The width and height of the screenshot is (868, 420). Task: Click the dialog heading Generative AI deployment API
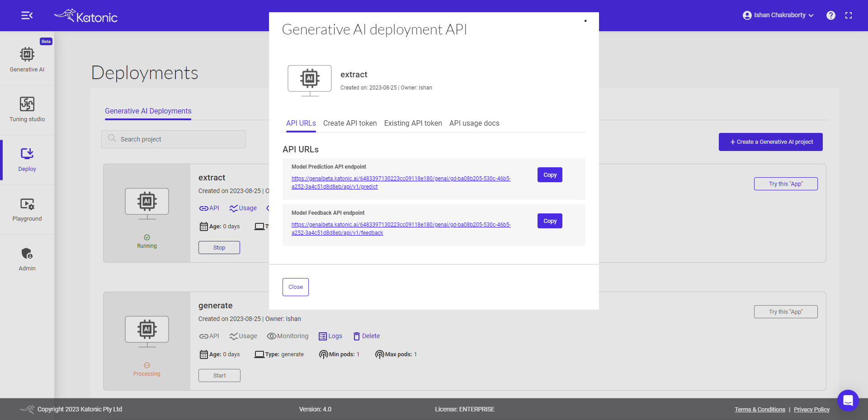[x=374, y=29]
